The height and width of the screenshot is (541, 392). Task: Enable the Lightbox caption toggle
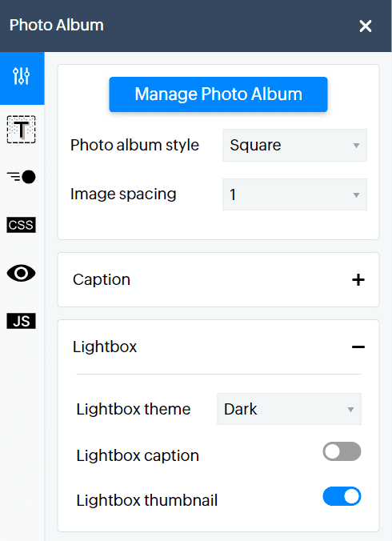342,451
